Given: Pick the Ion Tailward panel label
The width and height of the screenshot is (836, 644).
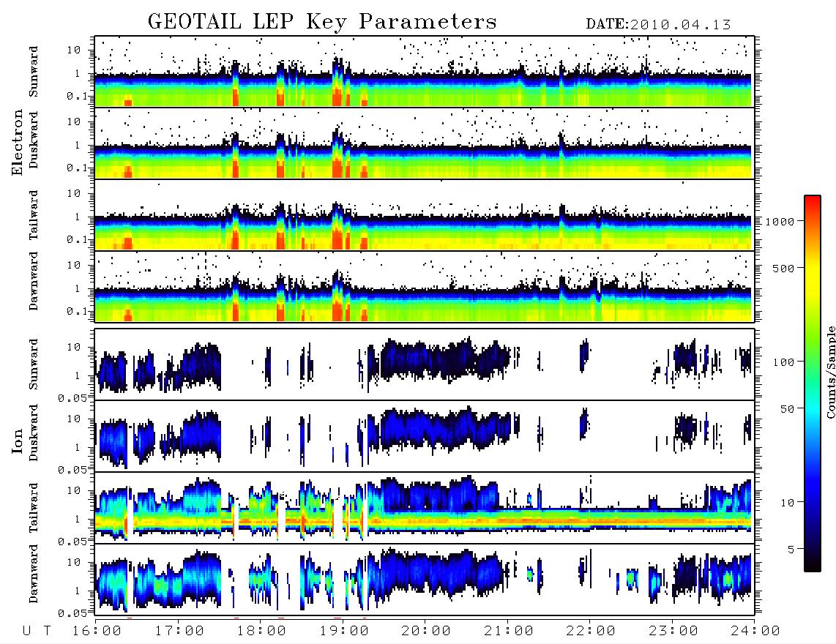Looking at the screenshot, I should 34,508.
